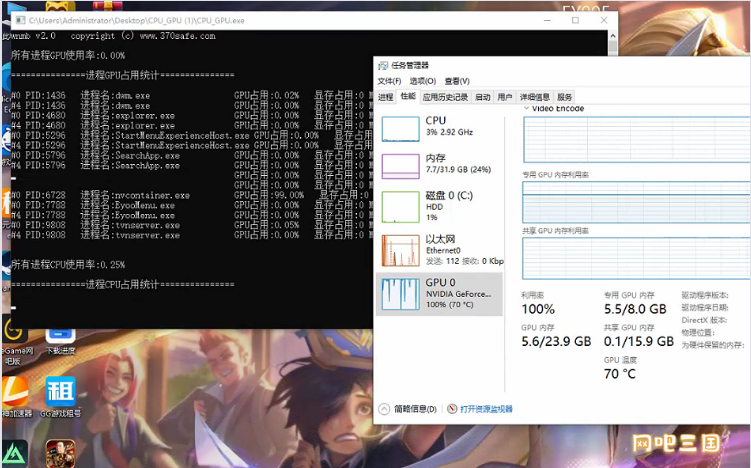The width and height of the screenshot is (751, 468).
Task: Select the GPU 0 mini graph thumbnail
Action: point(400,294)
